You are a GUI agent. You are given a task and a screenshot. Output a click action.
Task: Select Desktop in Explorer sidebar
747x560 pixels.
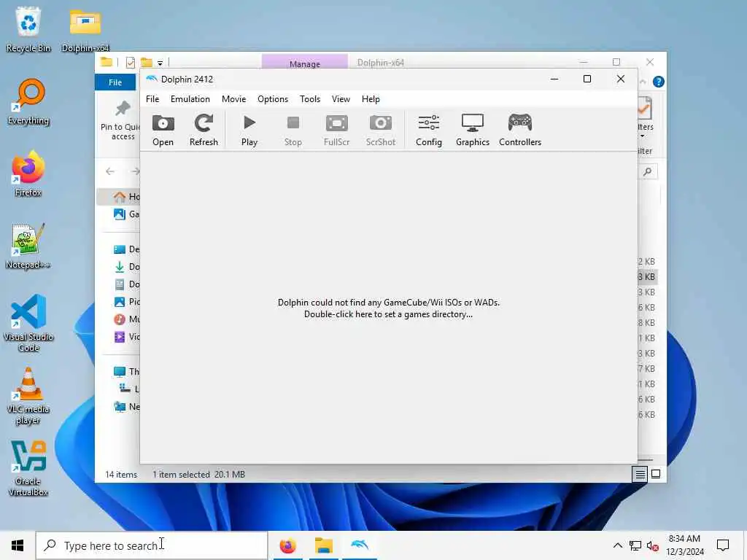[x=125, y=249]
